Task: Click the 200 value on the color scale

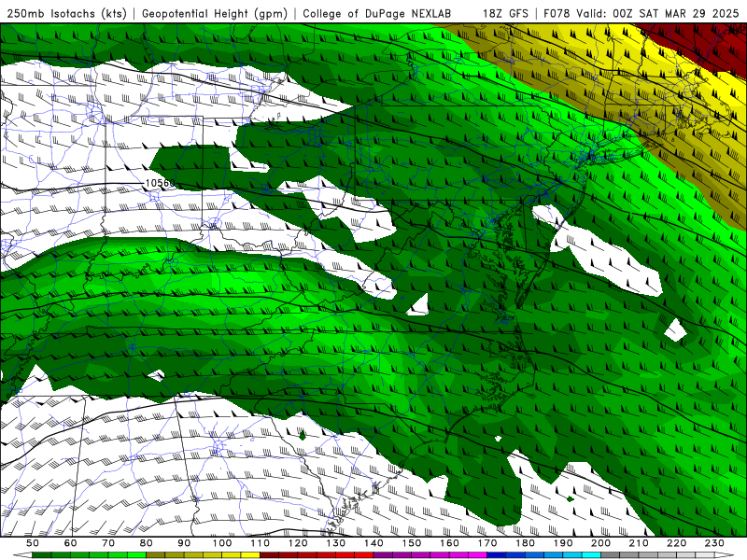Action: click(600, 543)
